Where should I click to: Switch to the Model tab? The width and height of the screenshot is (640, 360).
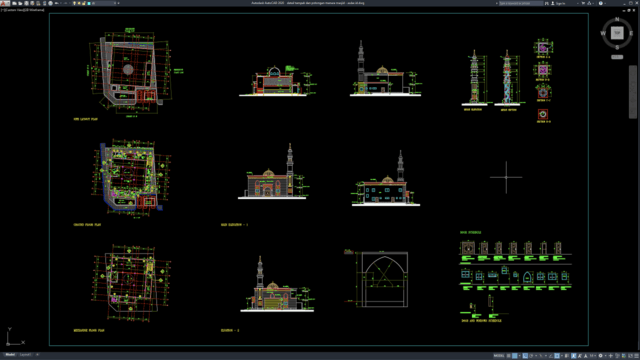(10, 355)
